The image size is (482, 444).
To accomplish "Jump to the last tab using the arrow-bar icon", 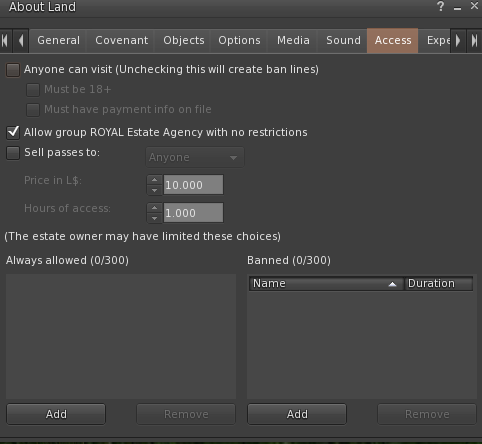I will coord(474,41).
